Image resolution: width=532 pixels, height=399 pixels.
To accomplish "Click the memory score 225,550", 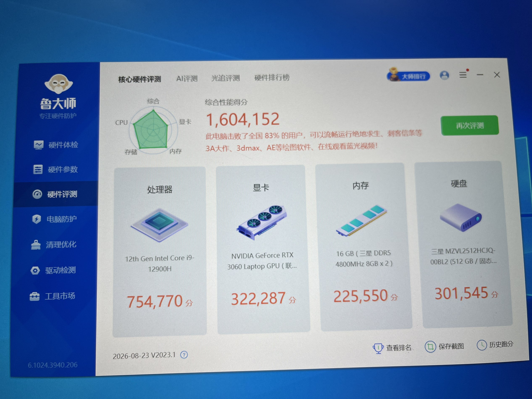I will click(360, 296).
